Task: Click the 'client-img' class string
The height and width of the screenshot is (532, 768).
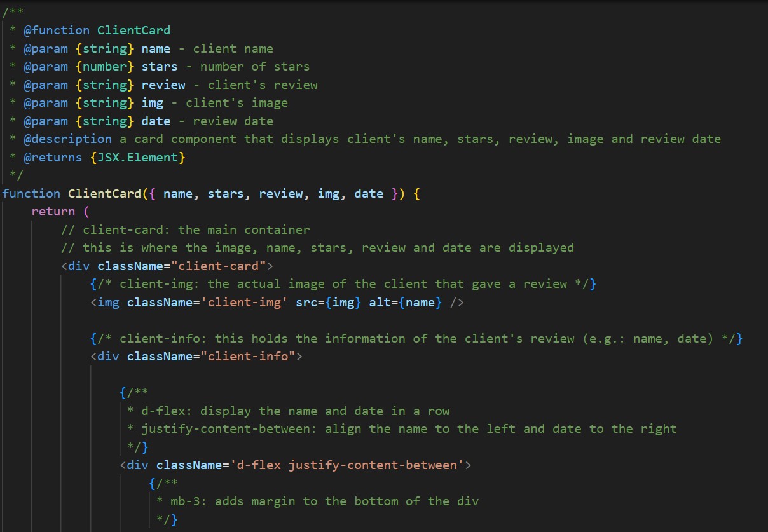Action: tap(244, 302)
